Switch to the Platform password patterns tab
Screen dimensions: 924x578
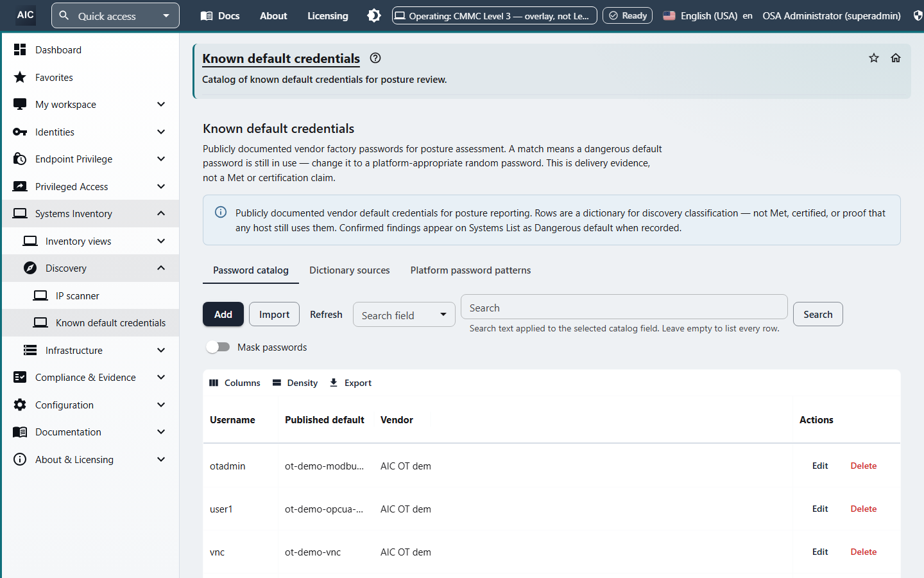click(471, 270)
